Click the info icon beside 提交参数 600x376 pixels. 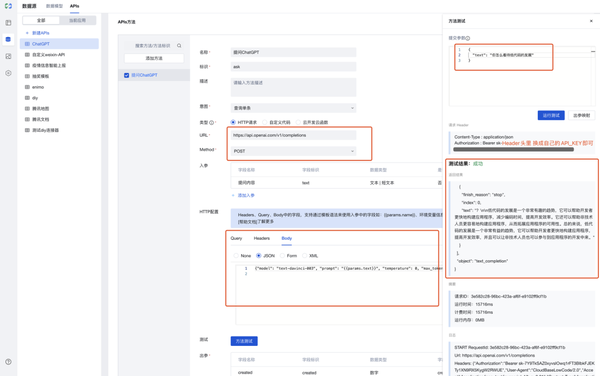(x=468, y=38)
